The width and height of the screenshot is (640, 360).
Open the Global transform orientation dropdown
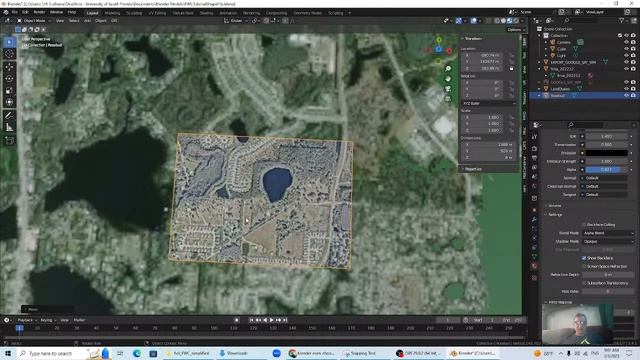(x=236, y=20)
